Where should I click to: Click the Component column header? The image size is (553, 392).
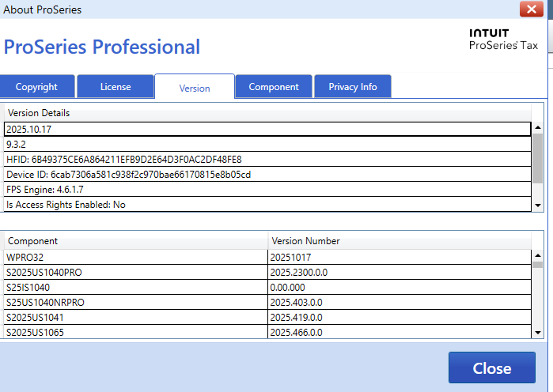pos(136,241)
